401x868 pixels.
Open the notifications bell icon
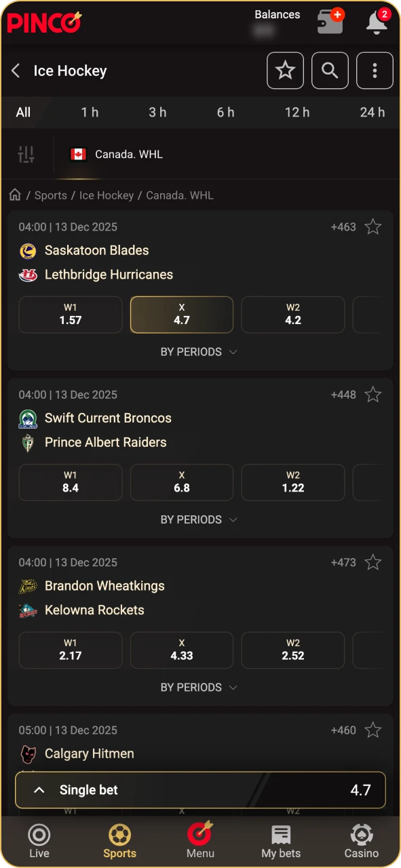(x=376, y=22)
